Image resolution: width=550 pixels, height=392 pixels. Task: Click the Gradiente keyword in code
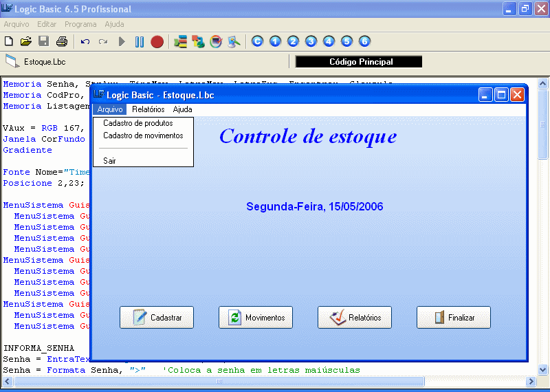click(27, 150)
